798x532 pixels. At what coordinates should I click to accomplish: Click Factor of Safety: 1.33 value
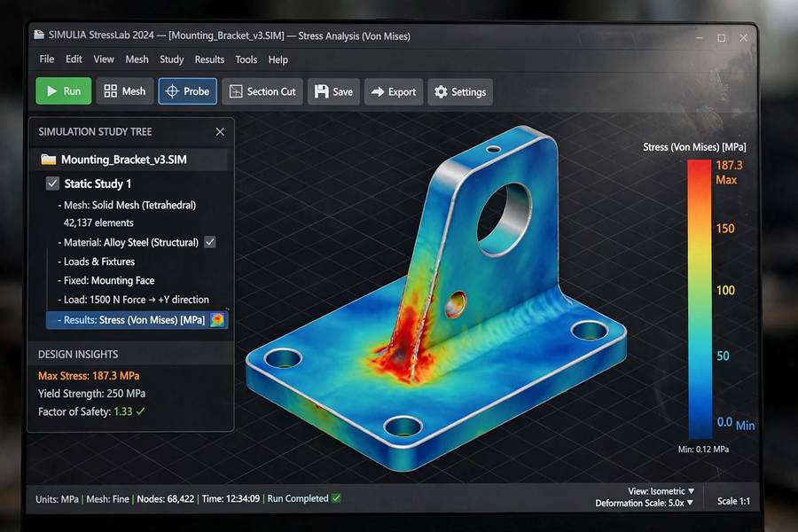pyautogui.click(x=122, y=411)
